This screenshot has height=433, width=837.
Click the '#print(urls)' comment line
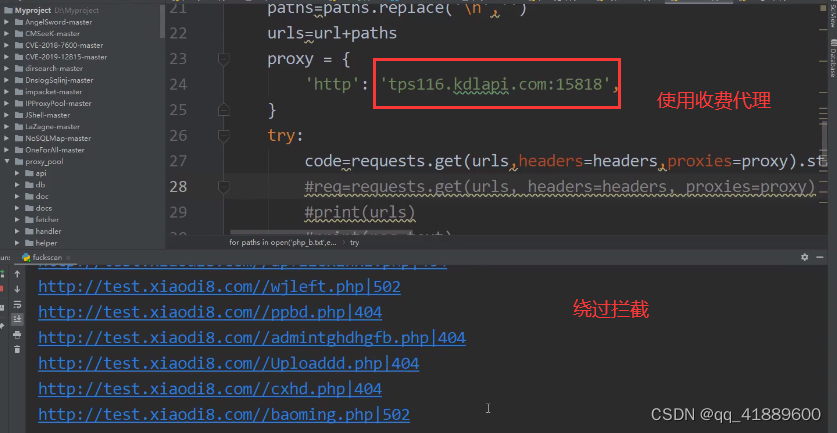click(360, 212)
